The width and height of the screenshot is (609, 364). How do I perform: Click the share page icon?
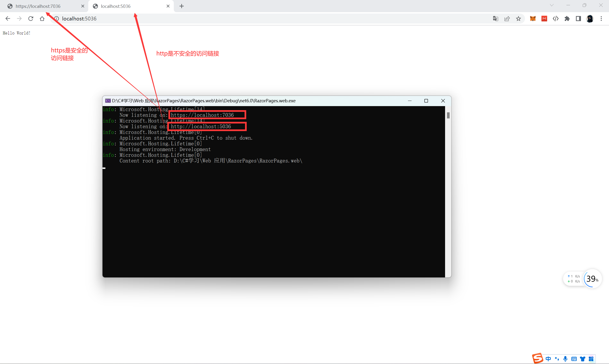[507, 19]
